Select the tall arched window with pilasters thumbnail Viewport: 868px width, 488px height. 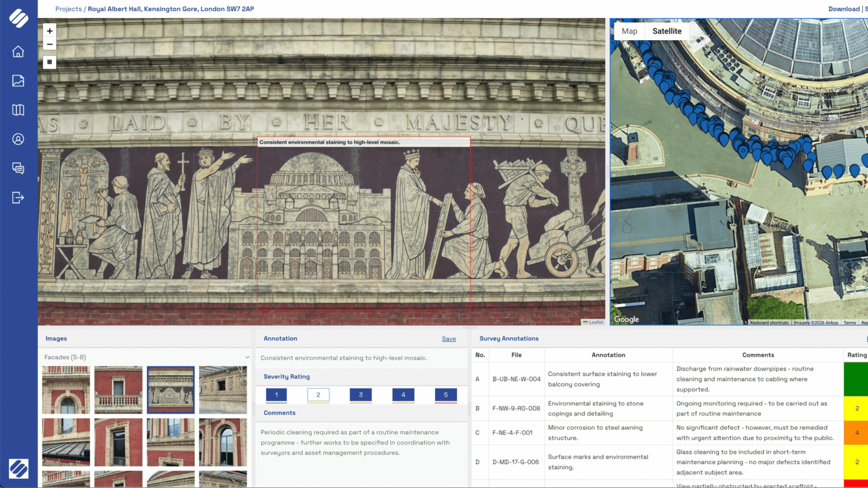pyautogui.click(x=223, y=442)
